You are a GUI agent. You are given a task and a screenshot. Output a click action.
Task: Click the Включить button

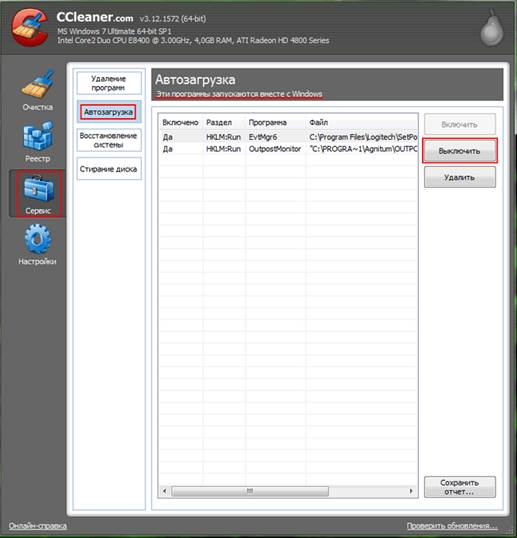459,124
